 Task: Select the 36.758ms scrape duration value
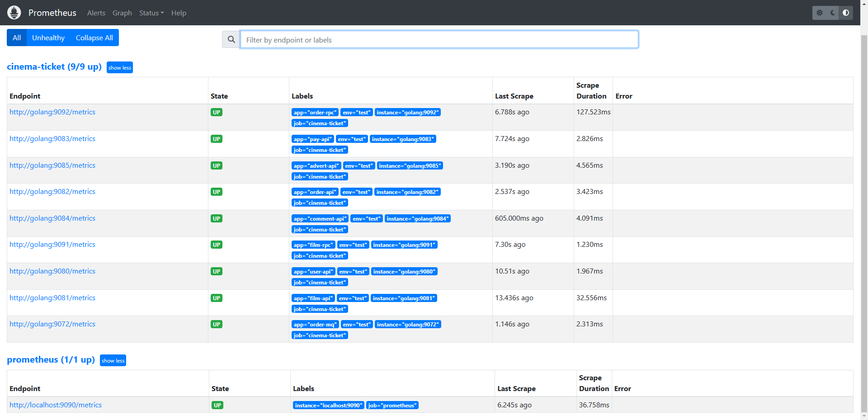(594, 405)
